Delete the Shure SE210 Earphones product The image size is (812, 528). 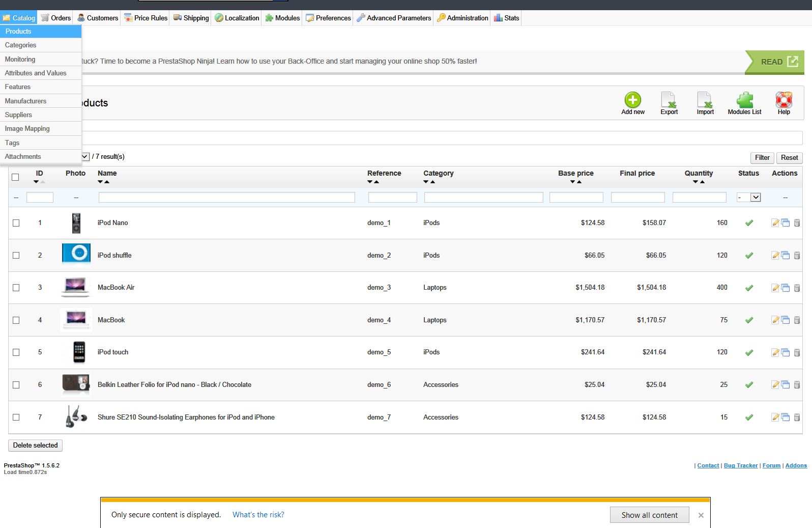coord(797,417)
